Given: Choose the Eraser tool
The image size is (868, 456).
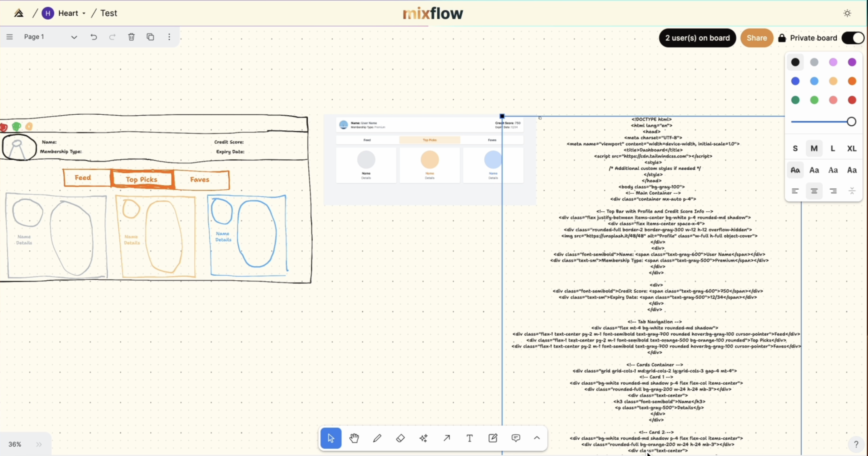Looking at the screenshot, I should (400, 438).
